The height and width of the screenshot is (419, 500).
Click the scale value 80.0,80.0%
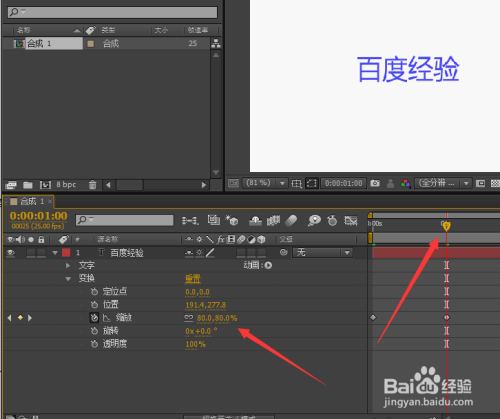click(x=217, y=318)
